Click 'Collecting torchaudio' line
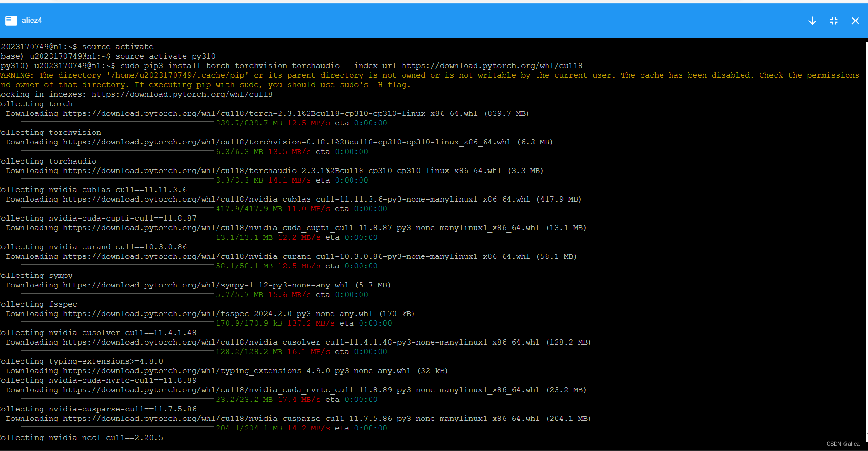This screenshot has height=451, width=868. (48, 161)
